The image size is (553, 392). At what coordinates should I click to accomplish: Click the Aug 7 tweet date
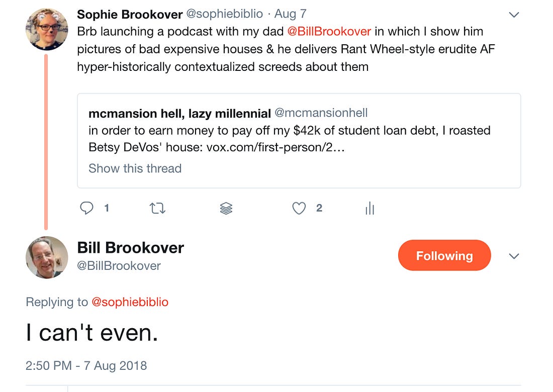pos(290,14)
